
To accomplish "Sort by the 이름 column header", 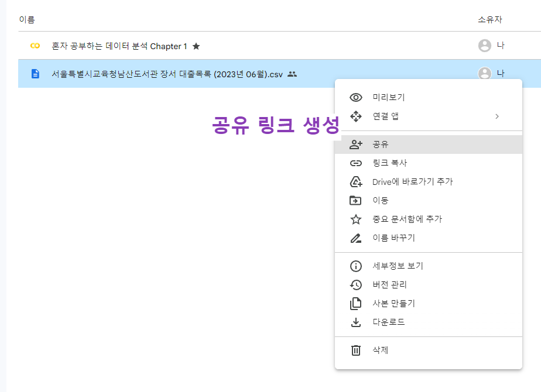I will (x=27, y=20).
